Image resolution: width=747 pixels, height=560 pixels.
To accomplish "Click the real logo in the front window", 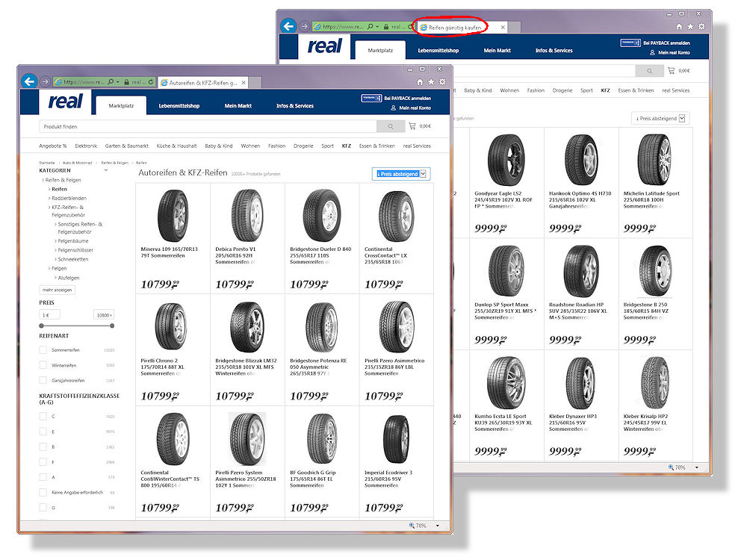I will coord(65,102).
